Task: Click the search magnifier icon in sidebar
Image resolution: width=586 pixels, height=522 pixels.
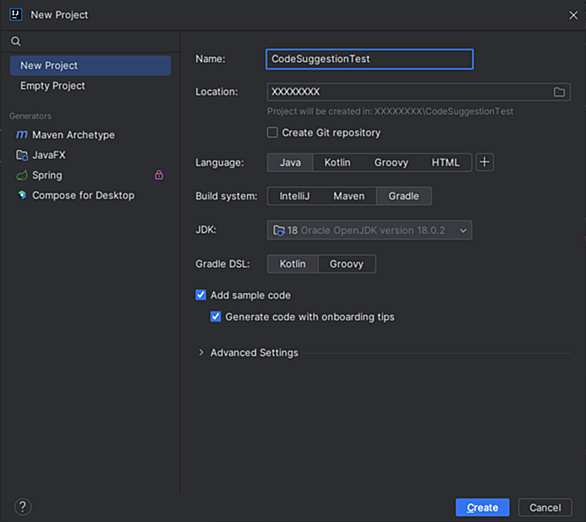Action: [16, 41]
